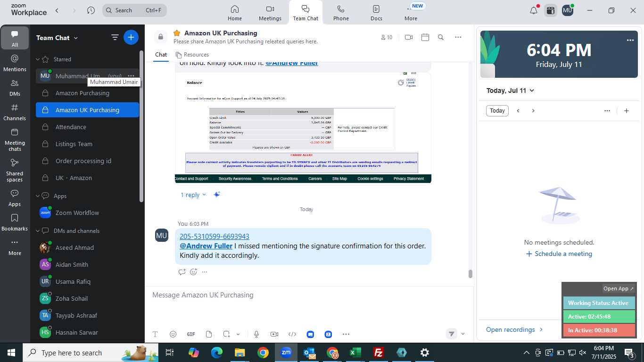Image resolution: width=644 pixels, height=362 pixels.
Task: Open the MU profile avatar menu
Action: point(568,10)
